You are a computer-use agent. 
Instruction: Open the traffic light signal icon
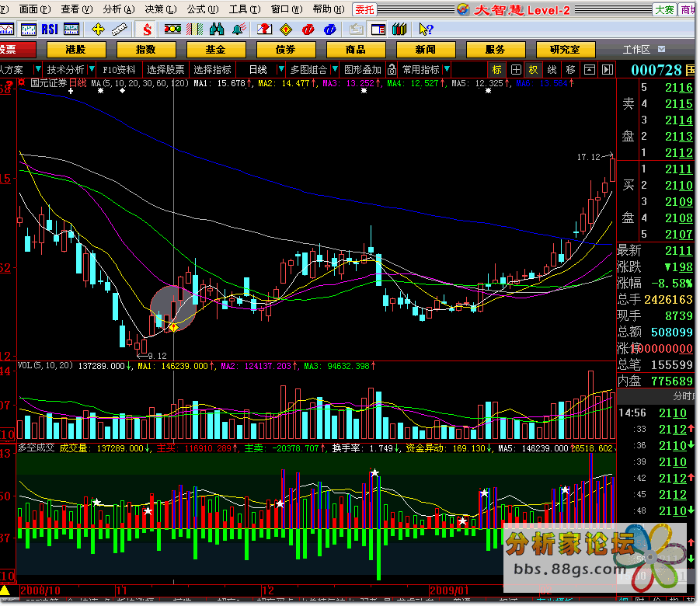(172, 30)
